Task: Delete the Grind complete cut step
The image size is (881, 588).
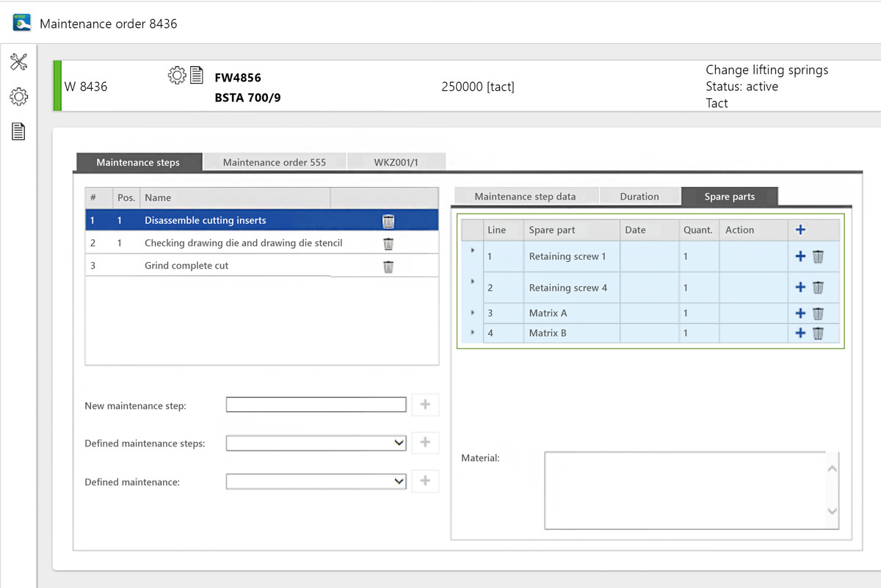Action: coord(388,266)
